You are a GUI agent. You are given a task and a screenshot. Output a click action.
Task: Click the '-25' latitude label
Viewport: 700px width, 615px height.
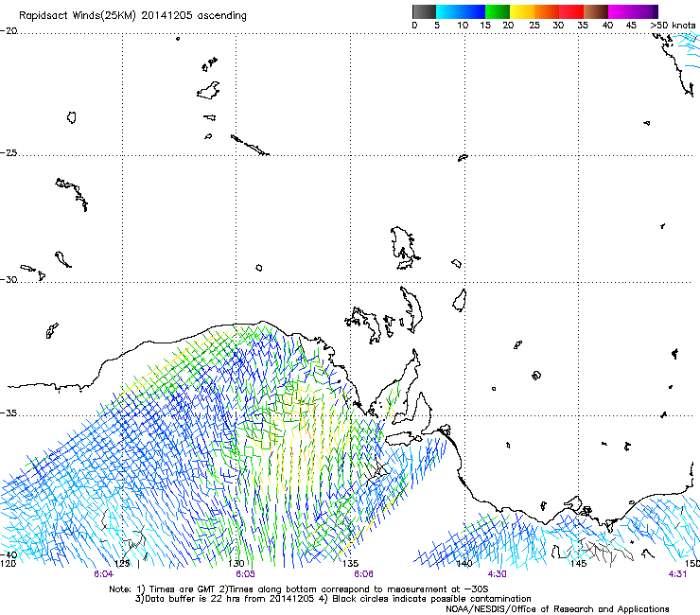click(9, 153)
